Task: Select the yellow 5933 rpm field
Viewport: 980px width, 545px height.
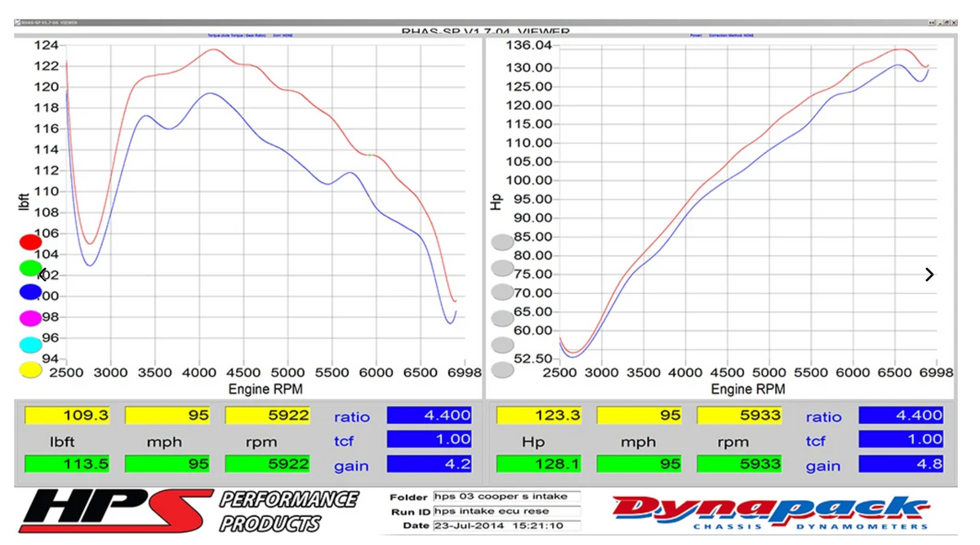Action: point(740,416)
